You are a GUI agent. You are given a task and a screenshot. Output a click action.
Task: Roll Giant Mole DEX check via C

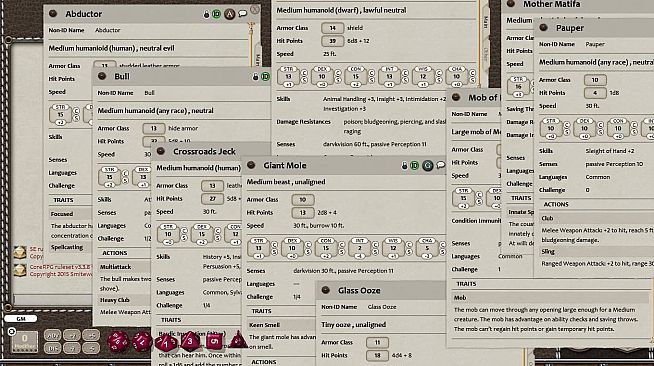pyautogui.click(x=308, y=245)
